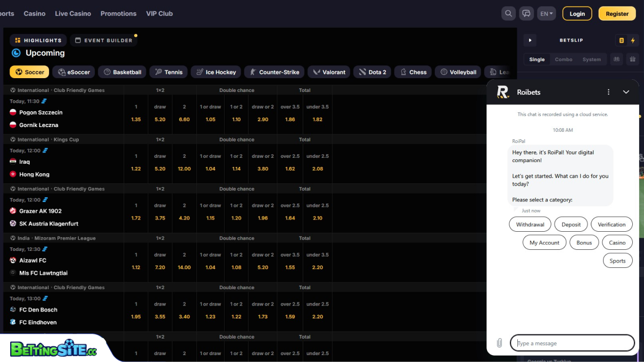Viewport: 644px width, 362px height.
Task: Click the Register button
Action: 617,14
